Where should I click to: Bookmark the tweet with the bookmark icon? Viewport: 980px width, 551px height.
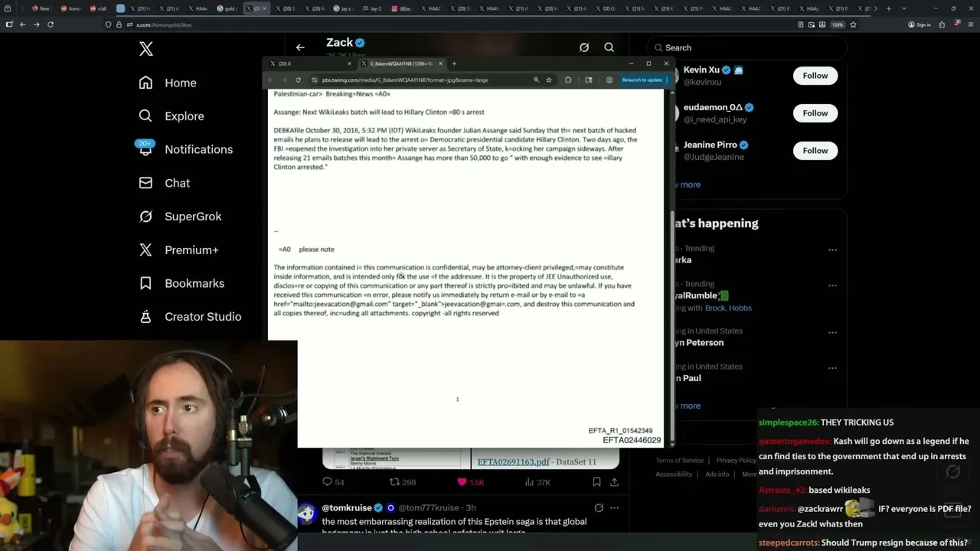pyautogui.click(x=596, y=482)
